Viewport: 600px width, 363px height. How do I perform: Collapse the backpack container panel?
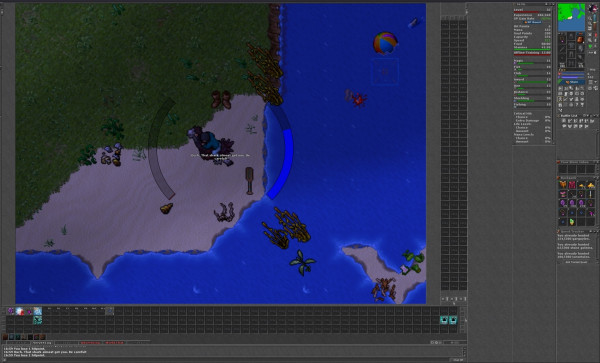[x=595, y=178]
